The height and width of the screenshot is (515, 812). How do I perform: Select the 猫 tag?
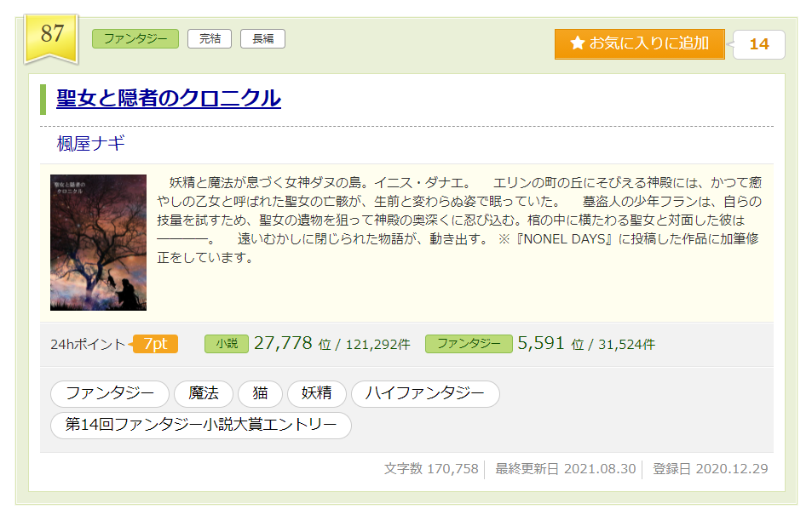[x=260, y=394]
